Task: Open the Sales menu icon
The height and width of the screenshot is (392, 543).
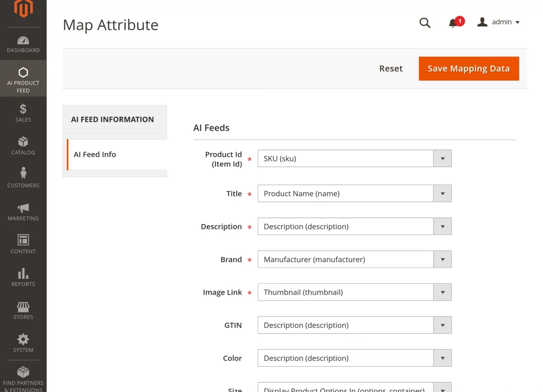Action: pyautogui.click(x=23, y=109)
